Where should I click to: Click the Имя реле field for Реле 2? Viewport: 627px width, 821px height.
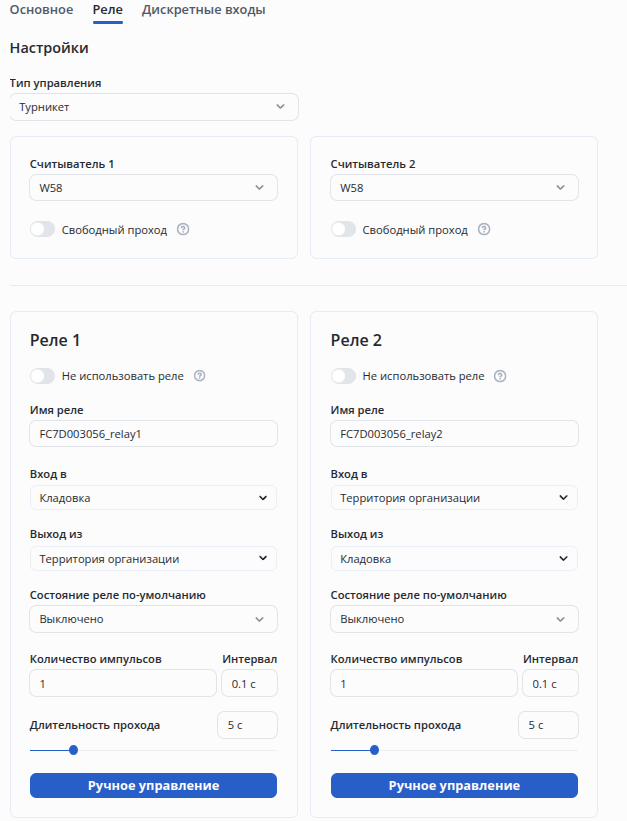[x=454, y=434]
